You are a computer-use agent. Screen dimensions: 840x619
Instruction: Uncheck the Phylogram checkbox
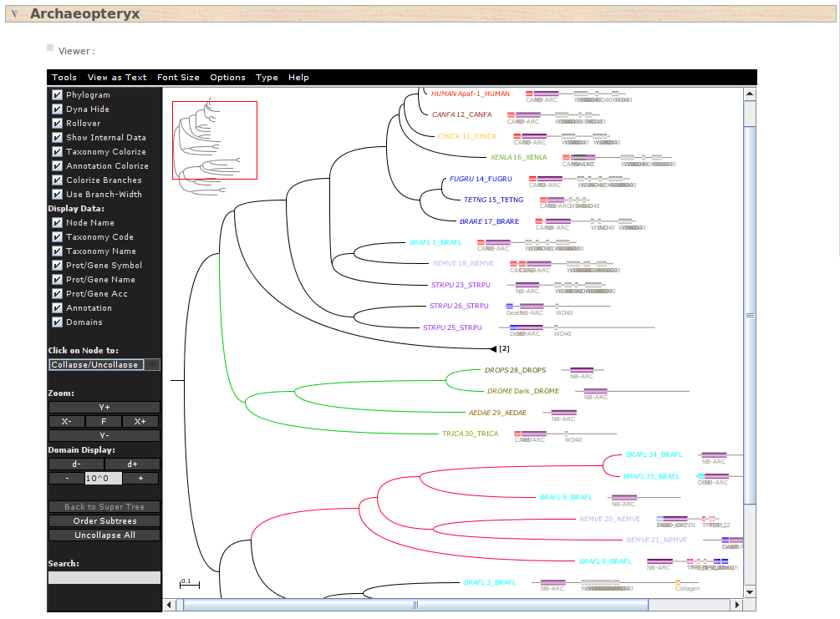57,95
